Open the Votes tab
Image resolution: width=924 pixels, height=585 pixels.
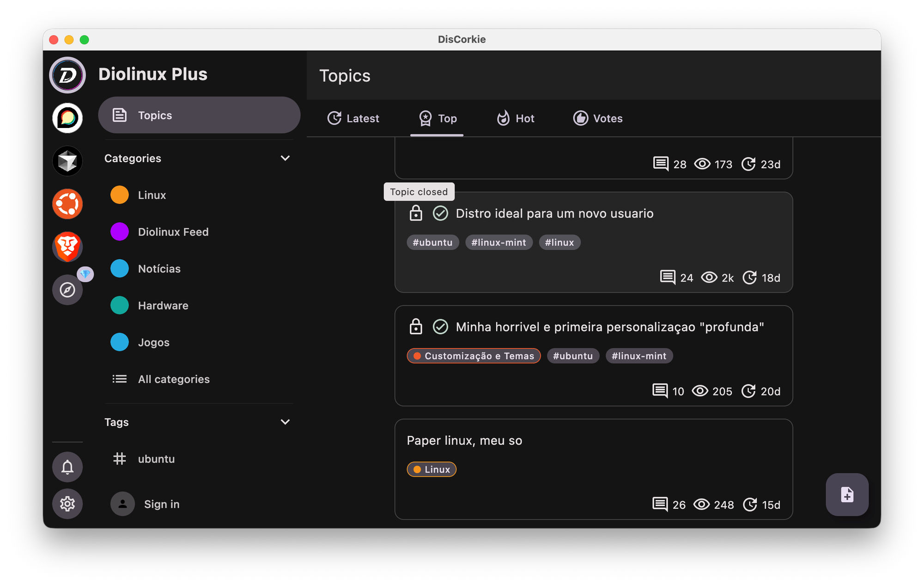coord(598,118)
